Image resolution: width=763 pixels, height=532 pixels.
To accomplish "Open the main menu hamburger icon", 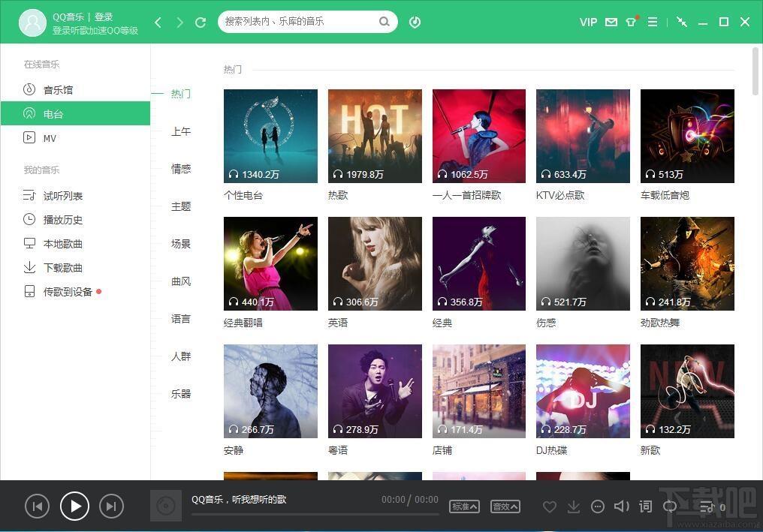I will [652, 23].
